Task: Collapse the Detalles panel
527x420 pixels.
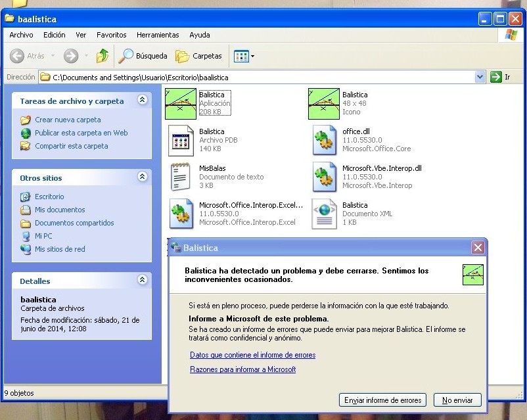Action: point(142,281)
